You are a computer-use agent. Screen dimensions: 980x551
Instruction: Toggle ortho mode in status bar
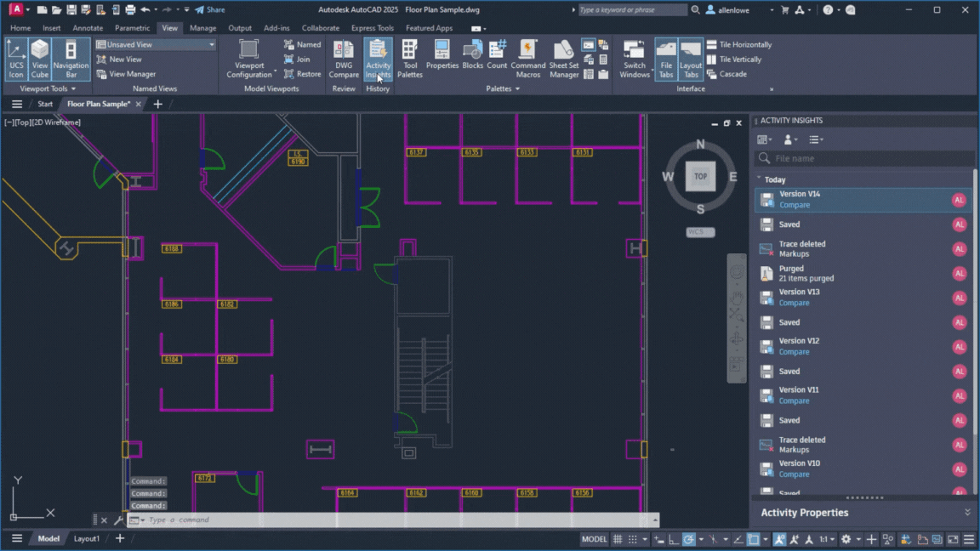point(674,539)
